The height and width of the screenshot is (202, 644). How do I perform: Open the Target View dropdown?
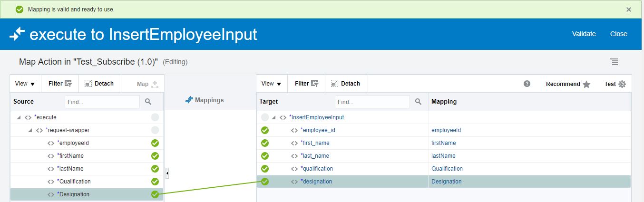(272, 84)
